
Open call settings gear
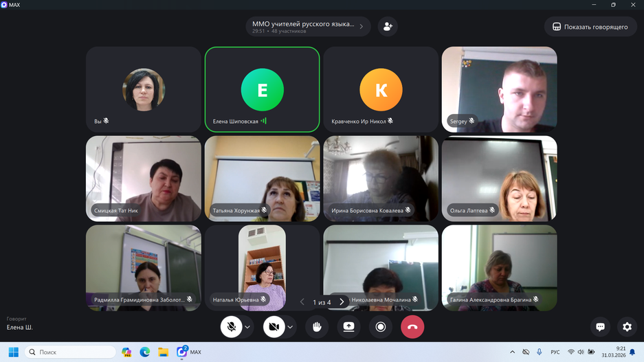[x=627, y=327]
